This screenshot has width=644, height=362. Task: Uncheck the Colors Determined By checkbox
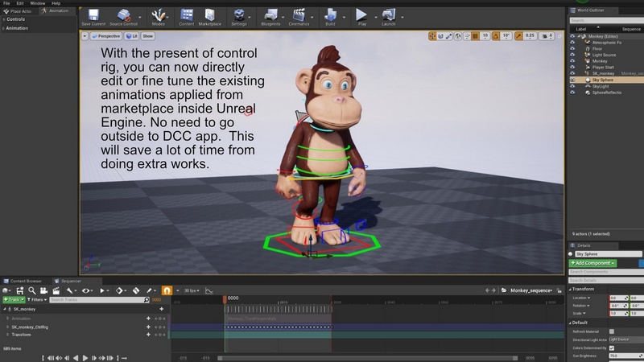tap(611, 348)
